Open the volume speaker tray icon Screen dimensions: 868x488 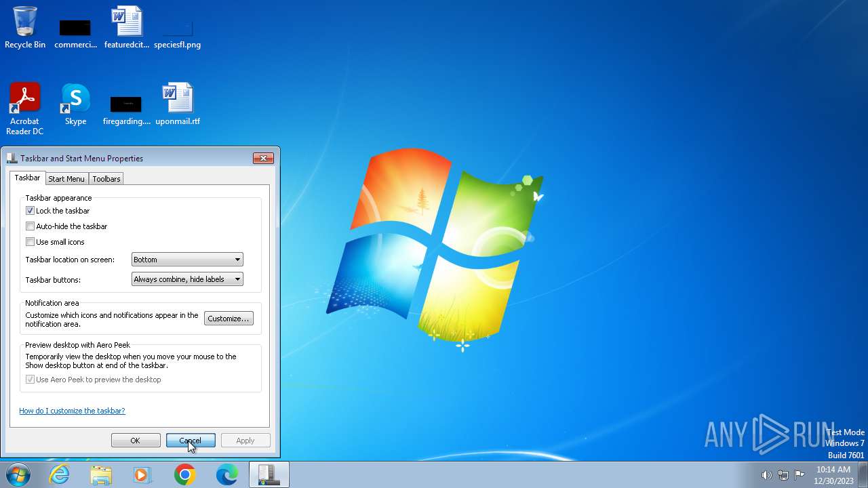tap(767, 475)
